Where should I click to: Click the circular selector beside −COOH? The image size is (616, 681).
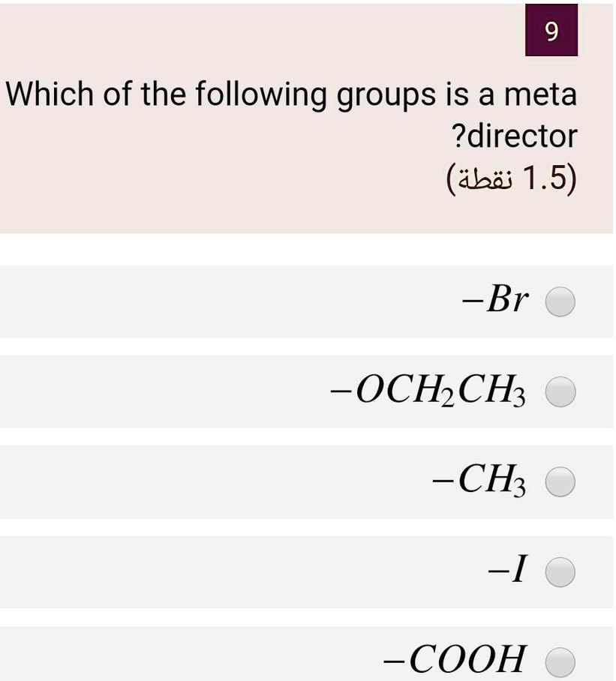coord(559,661)
